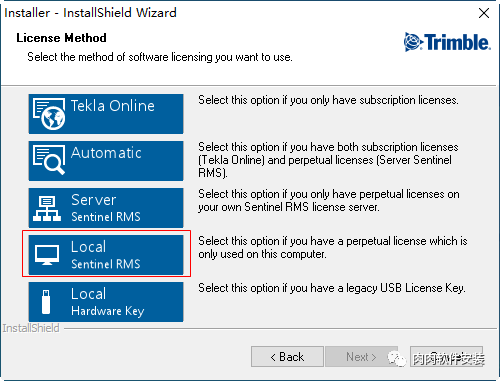Select Local Sentinel RMS licensing

pos(106,255)
